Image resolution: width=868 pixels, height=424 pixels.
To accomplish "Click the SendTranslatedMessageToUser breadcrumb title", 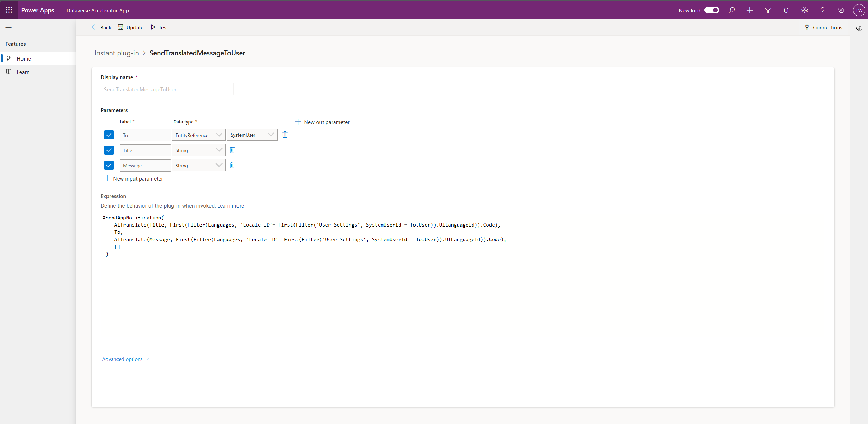I will [197, 53].
